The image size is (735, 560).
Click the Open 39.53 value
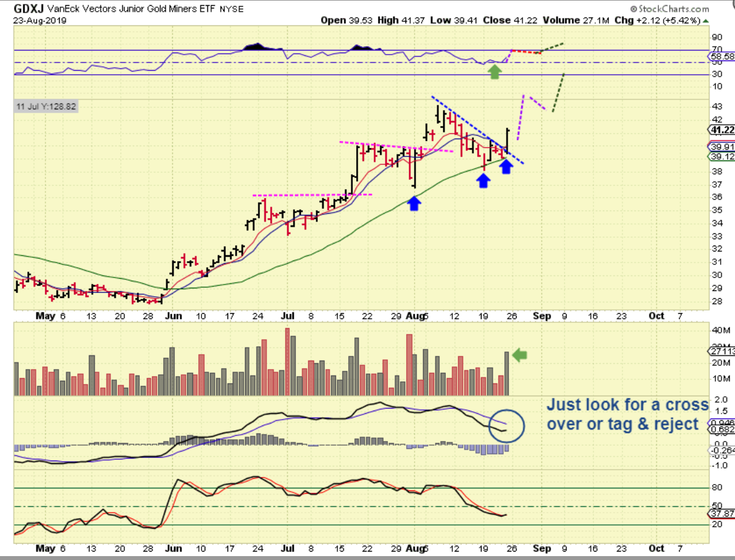pos(346,20)
